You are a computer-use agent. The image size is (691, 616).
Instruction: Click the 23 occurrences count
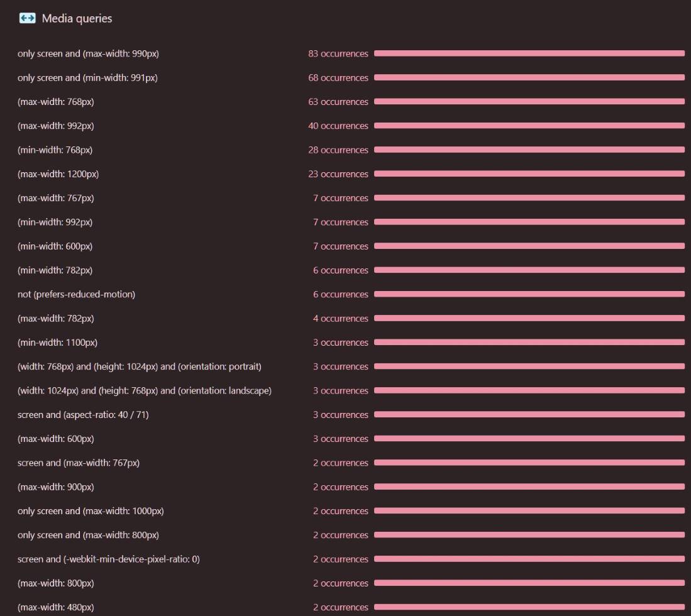(338, 174)
